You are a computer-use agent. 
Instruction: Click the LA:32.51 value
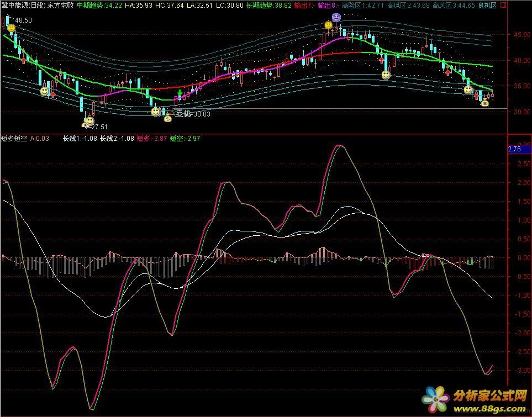pyautogui.click(x=199, y=6)
